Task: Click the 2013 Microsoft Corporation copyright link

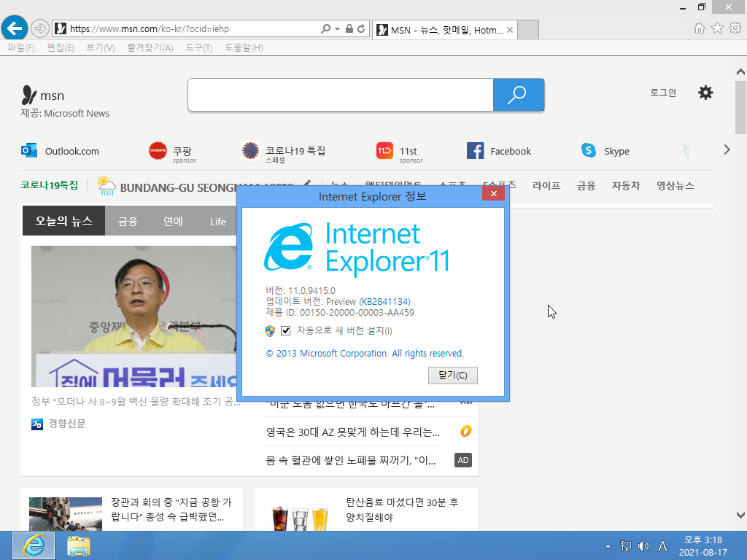Action: coord(365,354)
